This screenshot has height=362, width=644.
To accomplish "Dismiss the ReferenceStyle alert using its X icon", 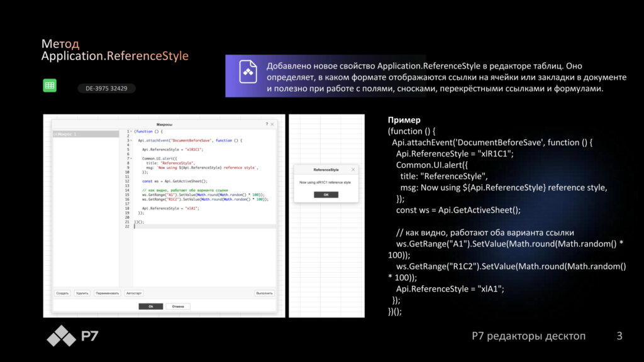I will point(353,170).
